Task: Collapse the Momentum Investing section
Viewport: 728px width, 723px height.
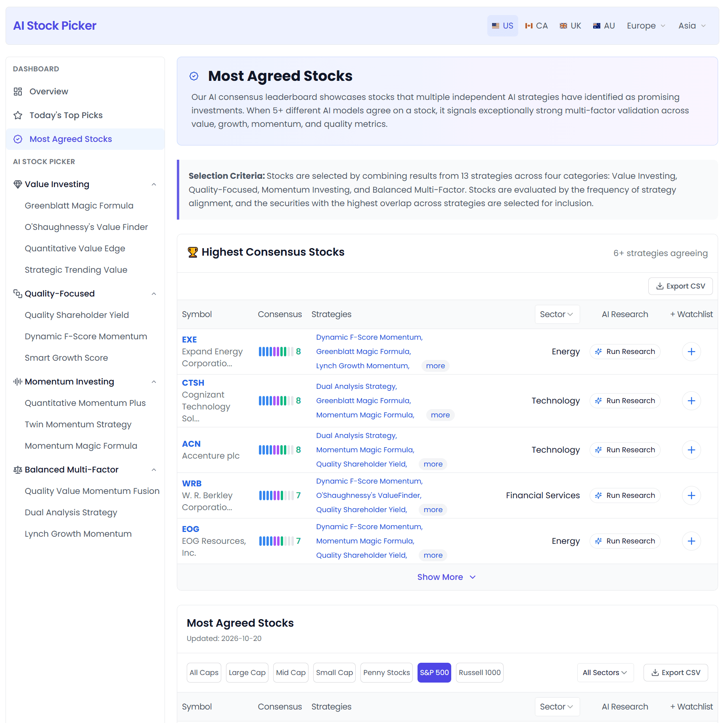Action: (154, 382)
